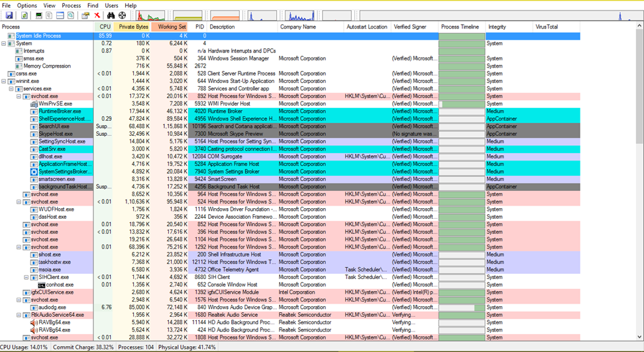Click the gear icon of SystemSettingsBroker

click(34, 172)
